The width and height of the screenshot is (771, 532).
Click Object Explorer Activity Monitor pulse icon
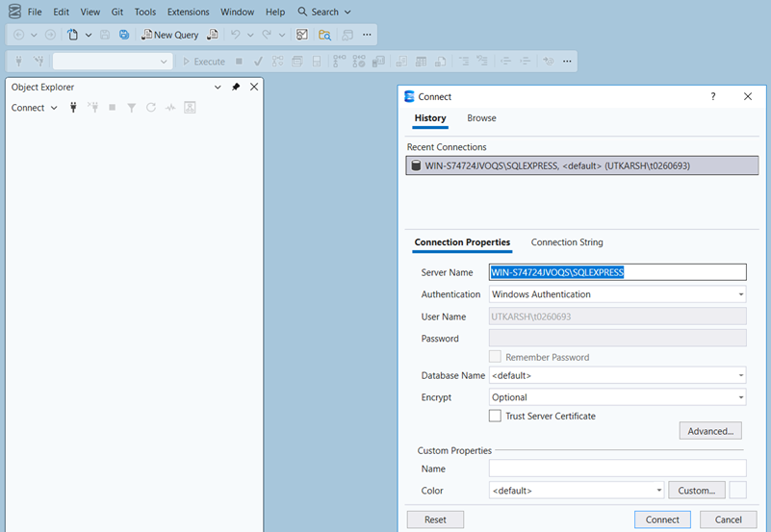pos(170,108)
